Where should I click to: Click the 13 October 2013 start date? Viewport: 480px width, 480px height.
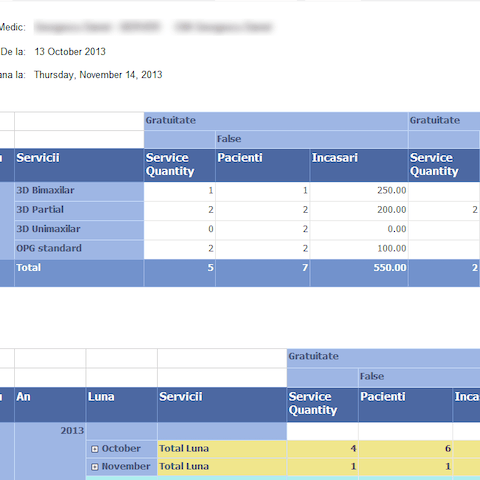coord(70,52)
